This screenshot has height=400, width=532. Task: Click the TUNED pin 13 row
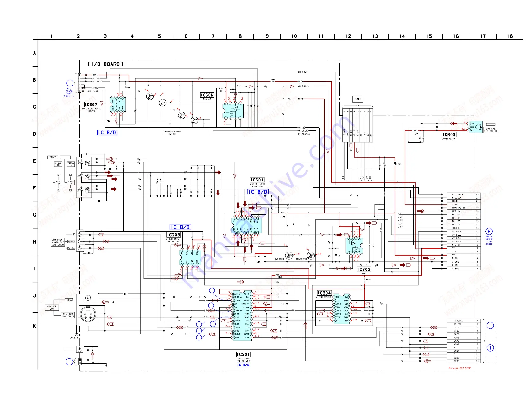[464, 228]
